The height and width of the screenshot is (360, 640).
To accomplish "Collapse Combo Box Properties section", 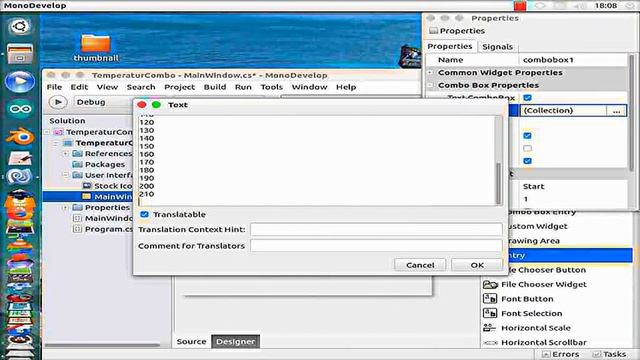I will pyautogui.click(x=430, y=85).
